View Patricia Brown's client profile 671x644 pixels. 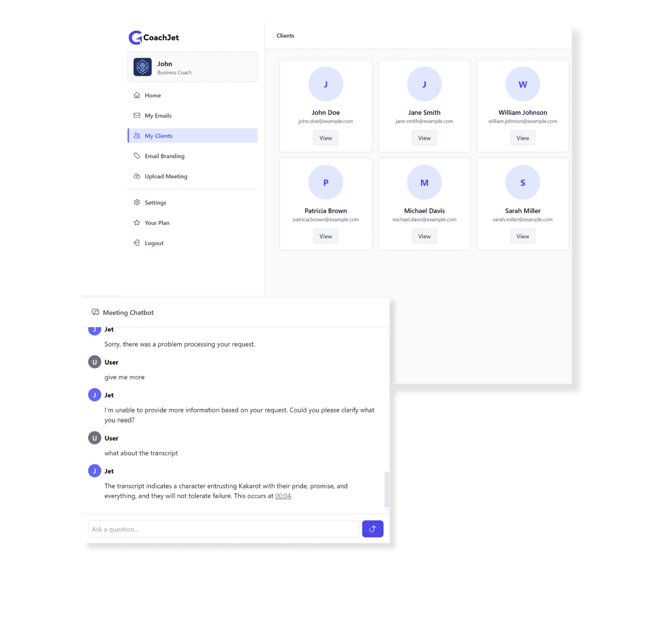tap(326, 236)
